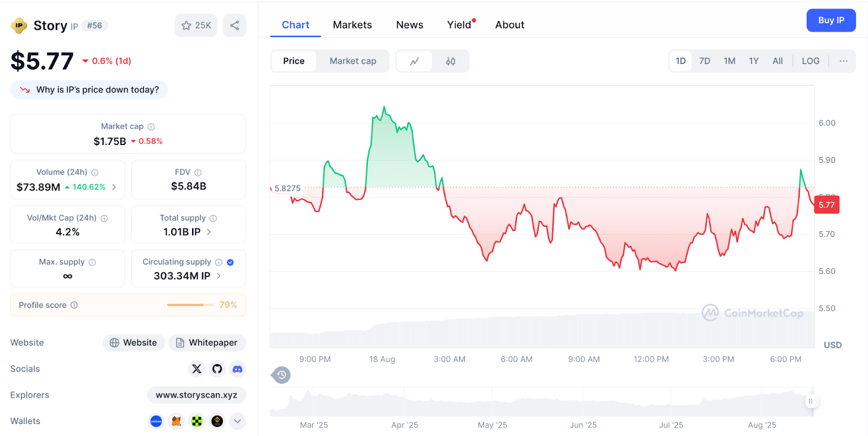
Task: Switch to candlestick chart view
Action: pyautogui.click(x=451, y=61)
